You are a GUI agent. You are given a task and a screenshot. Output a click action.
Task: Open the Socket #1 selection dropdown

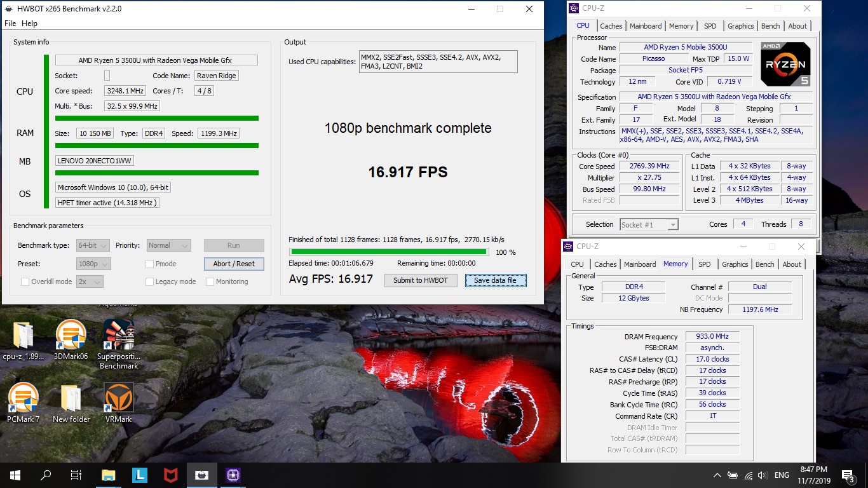tap(649, 224)
